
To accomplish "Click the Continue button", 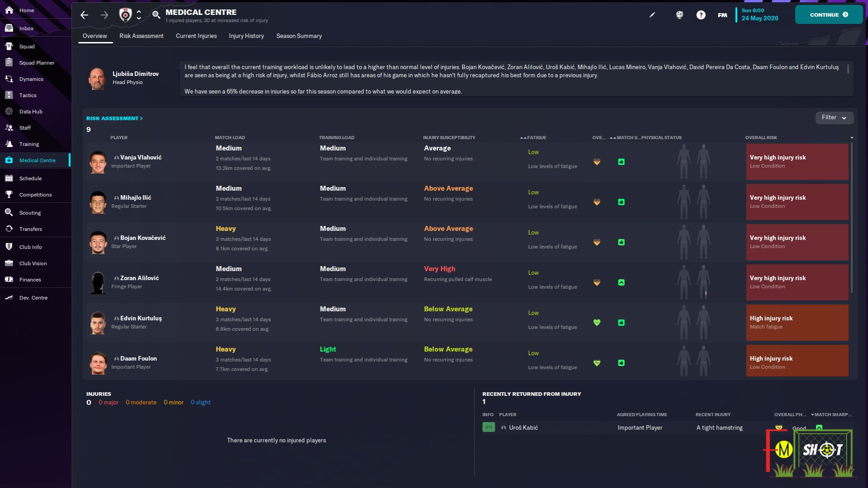I will coord(829,14).
